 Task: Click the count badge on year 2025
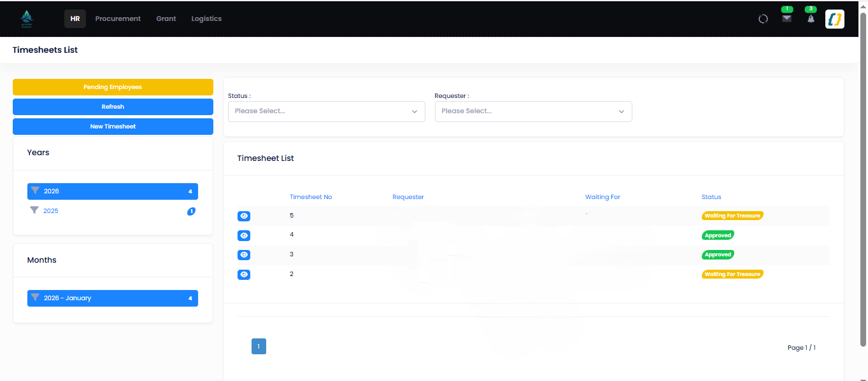point(191,211)
